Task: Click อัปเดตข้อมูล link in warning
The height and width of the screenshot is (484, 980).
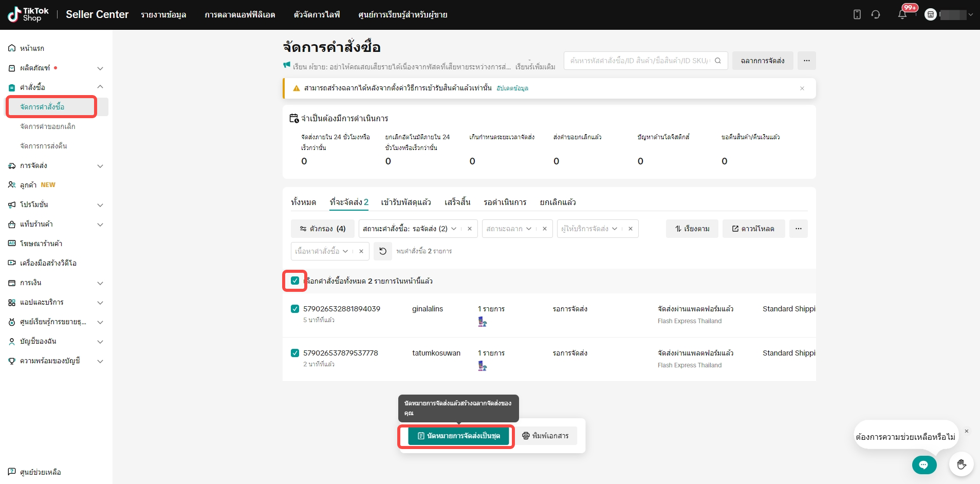Action: 512,88
